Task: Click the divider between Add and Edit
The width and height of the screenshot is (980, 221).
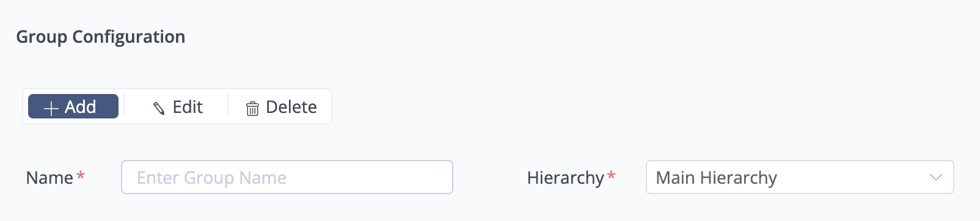Action: pyautogui.click(x=124, y=106)
